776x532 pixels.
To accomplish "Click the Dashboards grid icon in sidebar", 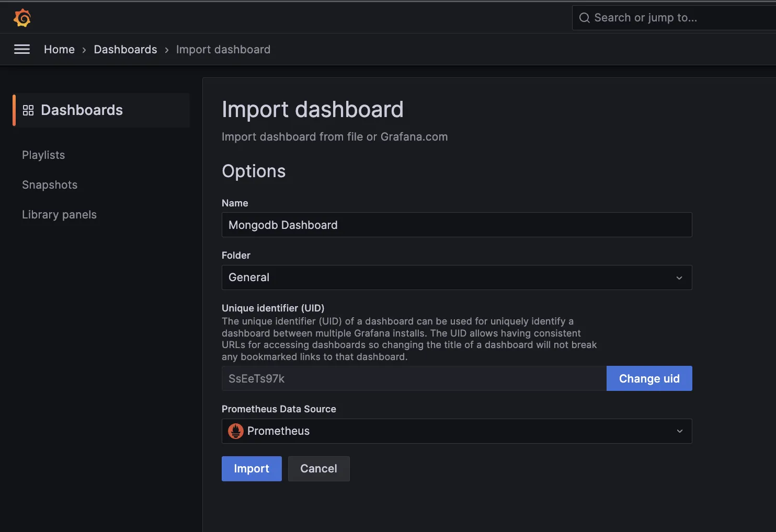I will pyautogui.click(x=28, y=110).
